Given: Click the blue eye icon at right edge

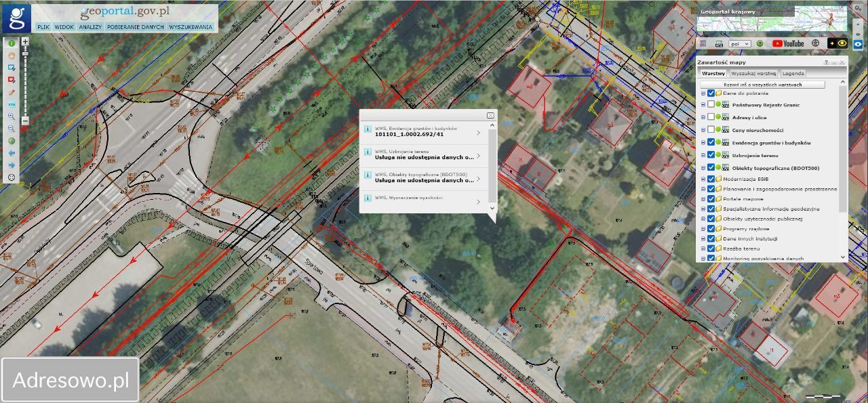Looking at the screenshot, I should 858,43.
